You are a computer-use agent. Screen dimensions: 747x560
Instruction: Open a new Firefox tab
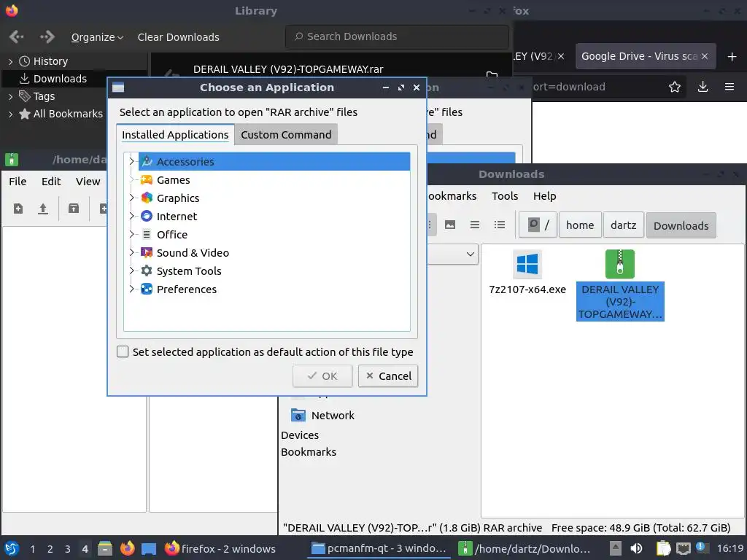click(x=732, y=57)
